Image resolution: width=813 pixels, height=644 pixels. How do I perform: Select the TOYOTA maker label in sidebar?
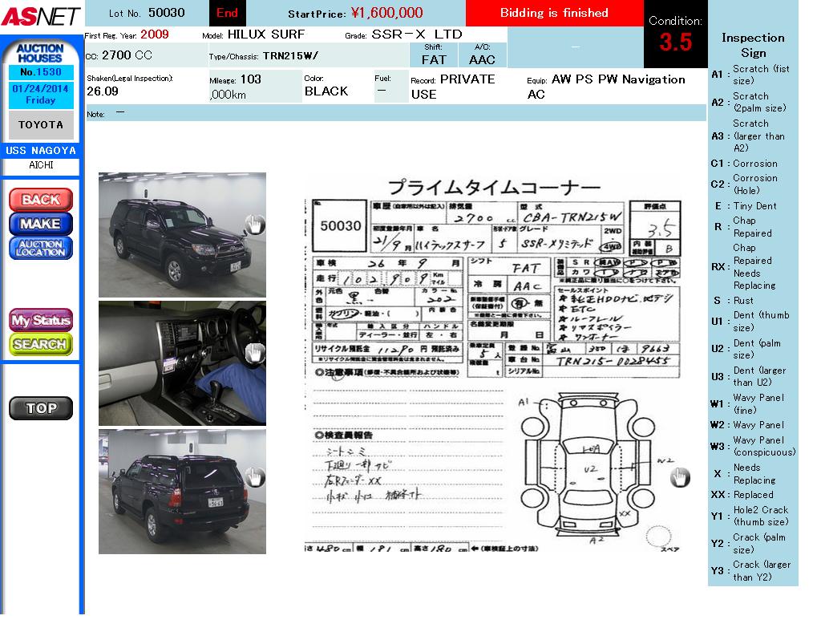tap(41, 125)
